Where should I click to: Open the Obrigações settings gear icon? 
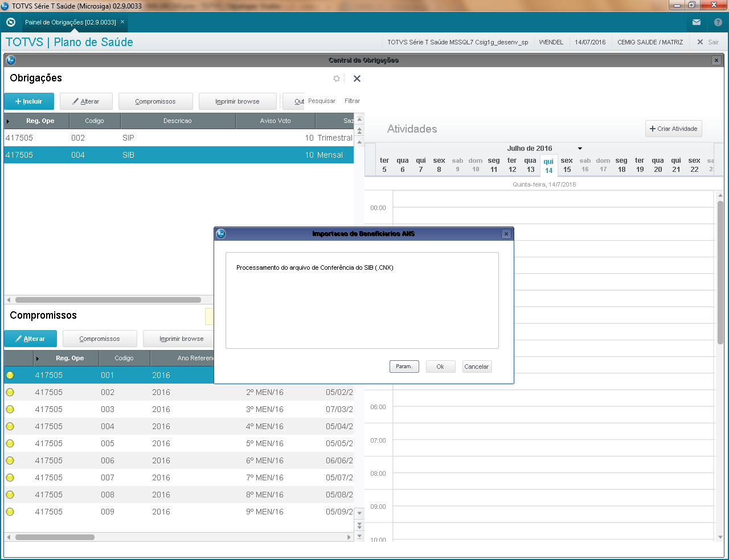[337, 79]
